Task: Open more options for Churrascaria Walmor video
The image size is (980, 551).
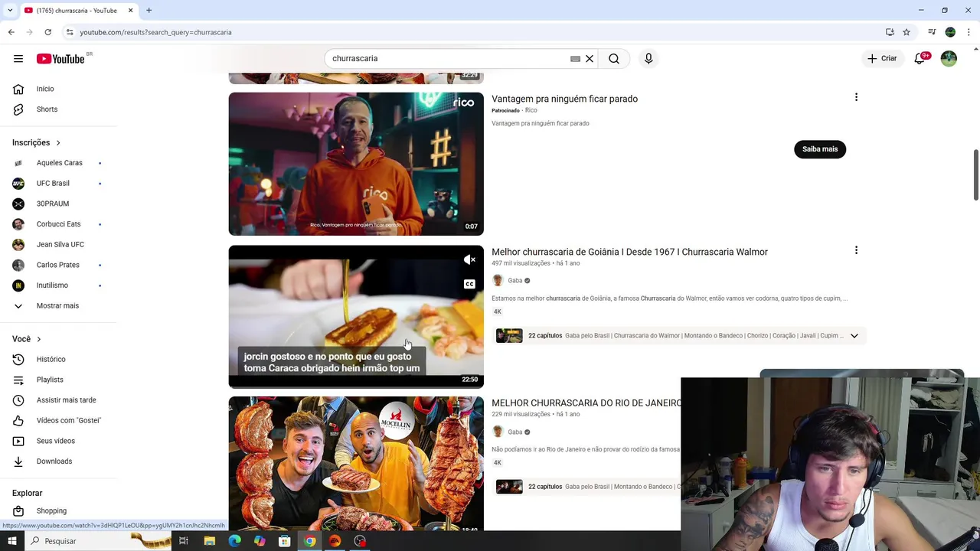Action: [856, 251]
